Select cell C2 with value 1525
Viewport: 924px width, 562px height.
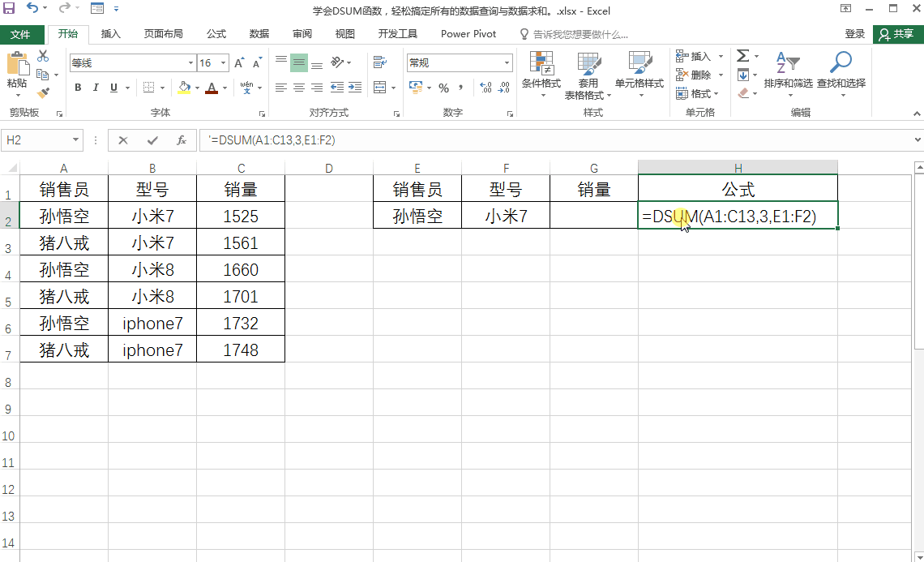(241, 217)
